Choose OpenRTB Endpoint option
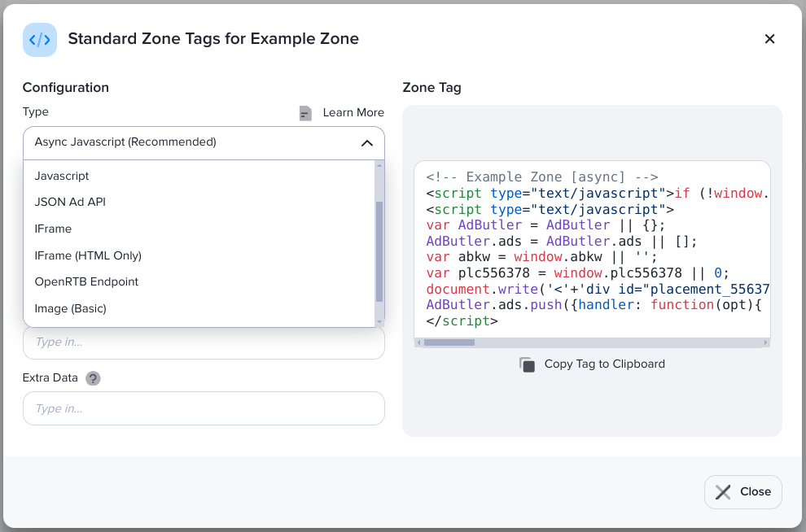806x532 pixels. 199,282
